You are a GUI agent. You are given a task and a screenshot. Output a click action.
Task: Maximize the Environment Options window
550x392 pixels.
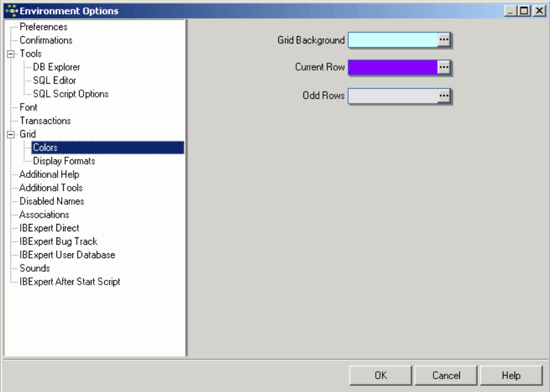524,11
